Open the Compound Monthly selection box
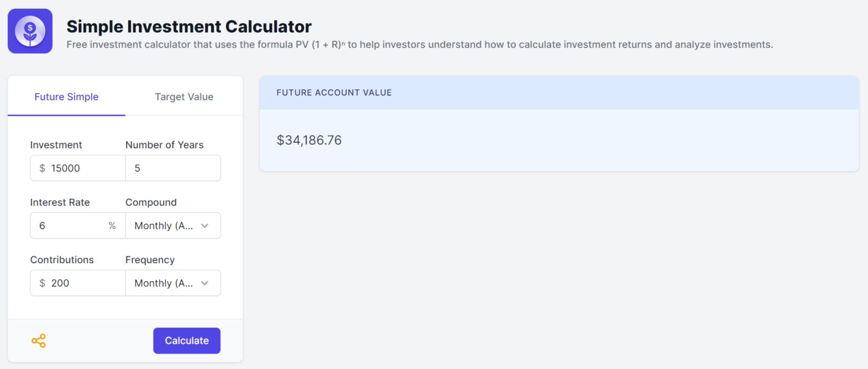Viewport: 868px width, 369px height. point(164,226)
